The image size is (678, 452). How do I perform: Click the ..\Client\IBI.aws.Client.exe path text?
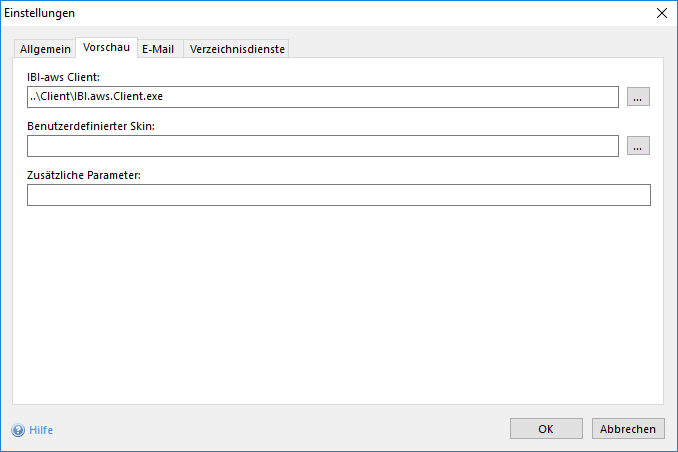point(96,97)
